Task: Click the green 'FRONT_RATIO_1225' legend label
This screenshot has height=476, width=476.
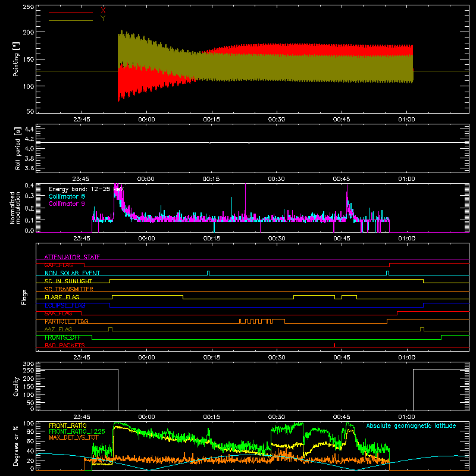Action: tap(77, 431)
